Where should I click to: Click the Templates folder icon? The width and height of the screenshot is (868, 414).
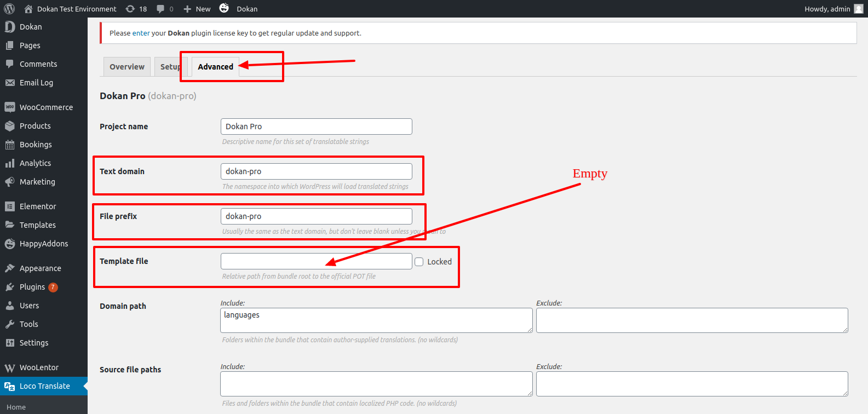pyautogui.click(x=10, y=225)
